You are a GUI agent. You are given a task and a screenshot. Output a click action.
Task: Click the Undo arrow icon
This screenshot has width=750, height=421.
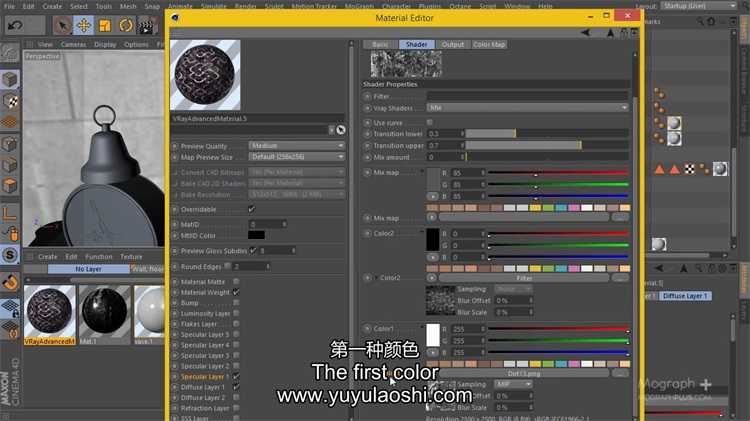click(14, 25)
